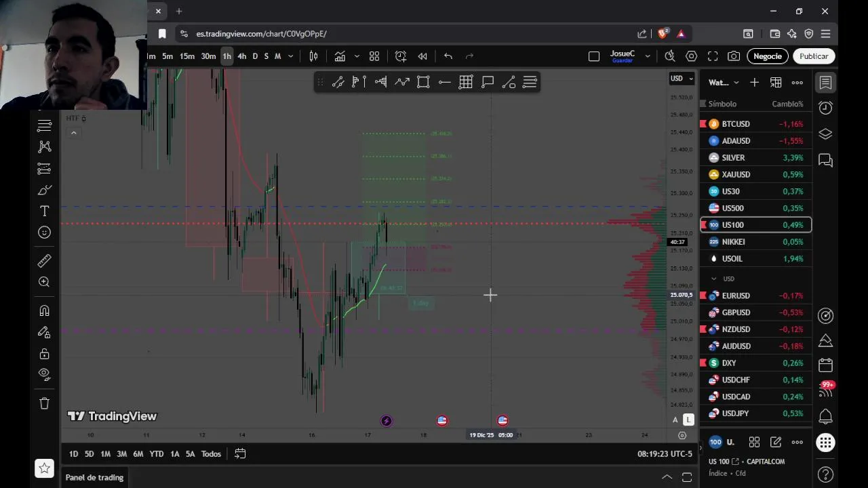
Task: Toggle stay in drawing mode
Action: pos(44,332)
